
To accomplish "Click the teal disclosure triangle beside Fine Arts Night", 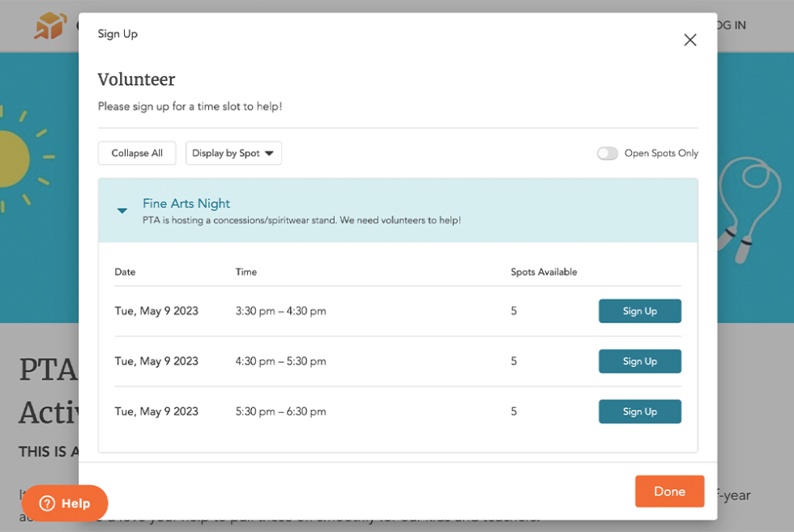I will [122, 211].
